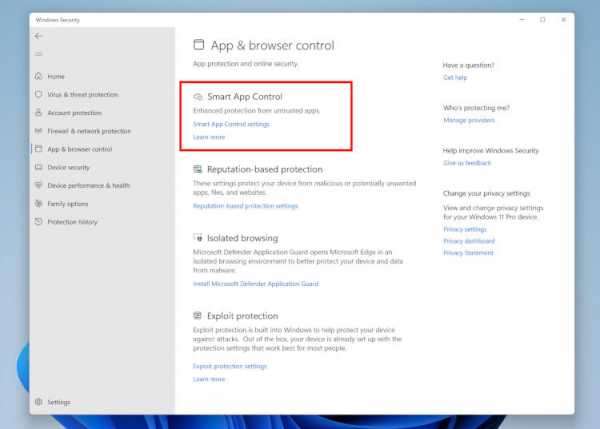Image resolution: width=600 pixels, height=429 pixels.
Task: Click the Protection history clock icon
Action: coord(38,222)
